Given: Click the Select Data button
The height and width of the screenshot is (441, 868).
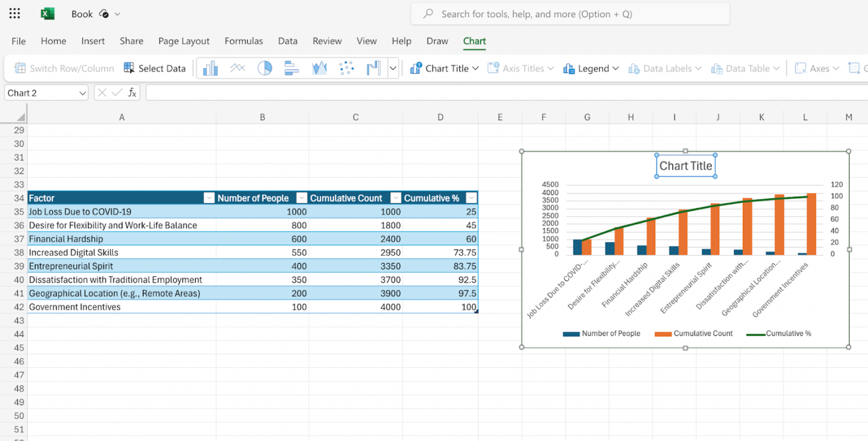Looking at the screenshot, I should [155, 68].
